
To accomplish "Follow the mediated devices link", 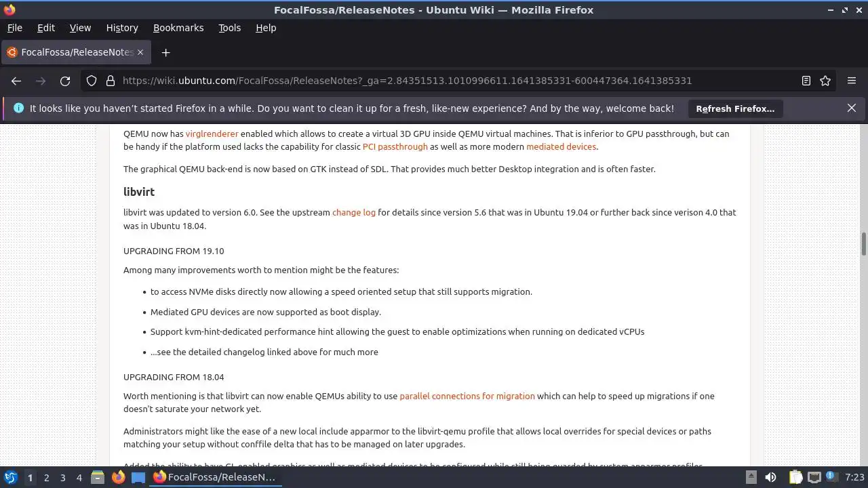I will (x=561, y=146).
